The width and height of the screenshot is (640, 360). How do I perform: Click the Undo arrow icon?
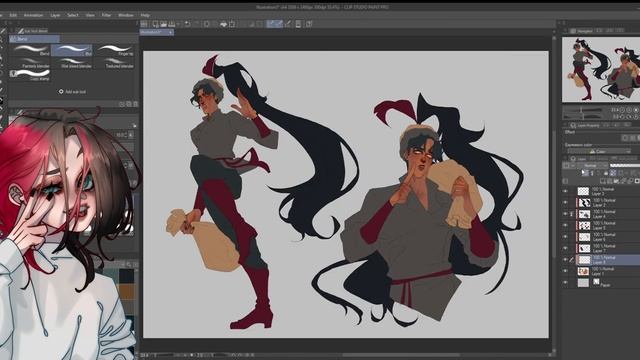187,24
